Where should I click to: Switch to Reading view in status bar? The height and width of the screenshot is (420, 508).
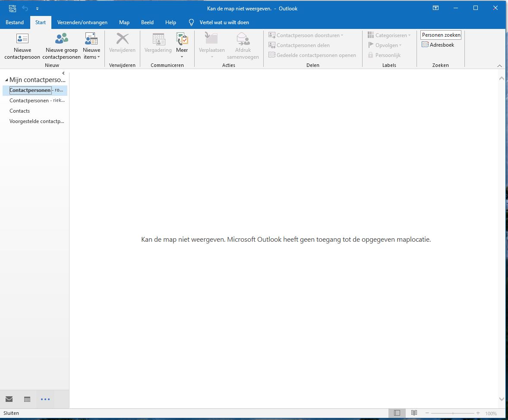[414, 413]
